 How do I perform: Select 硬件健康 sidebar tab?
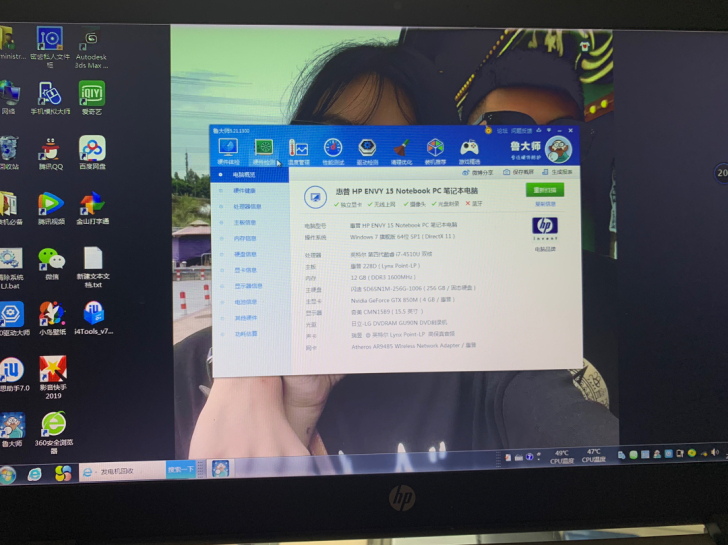coord(244,191)
